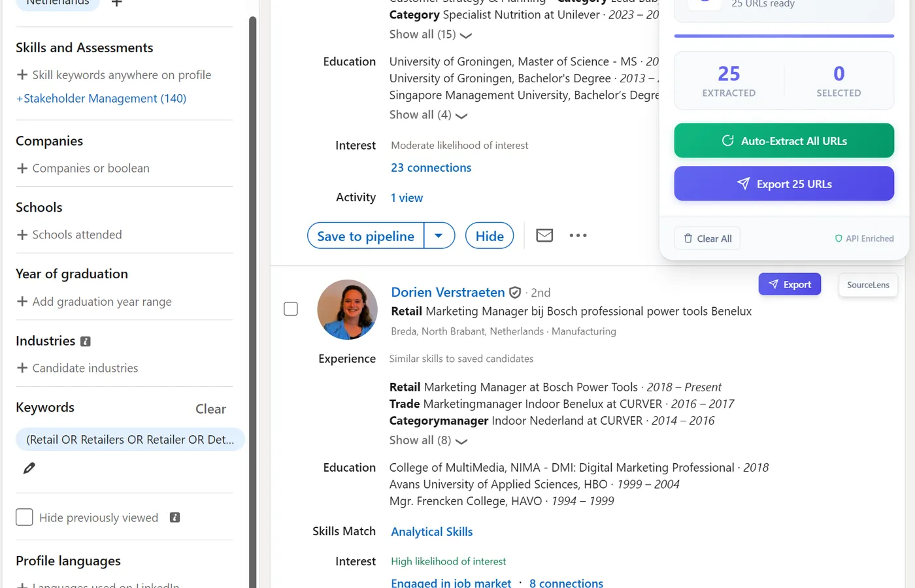Click the API Enriched shield icon
915x588 pixels.
838,238
